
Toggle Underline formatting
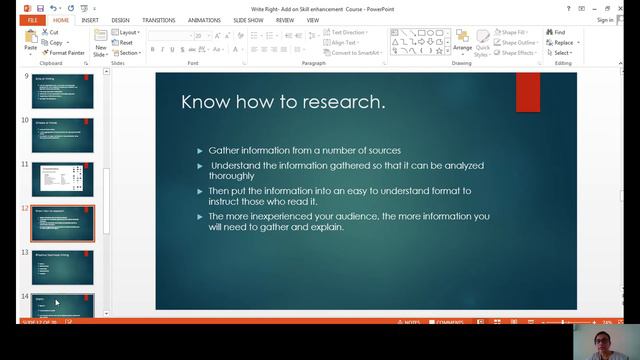(172, 49)
